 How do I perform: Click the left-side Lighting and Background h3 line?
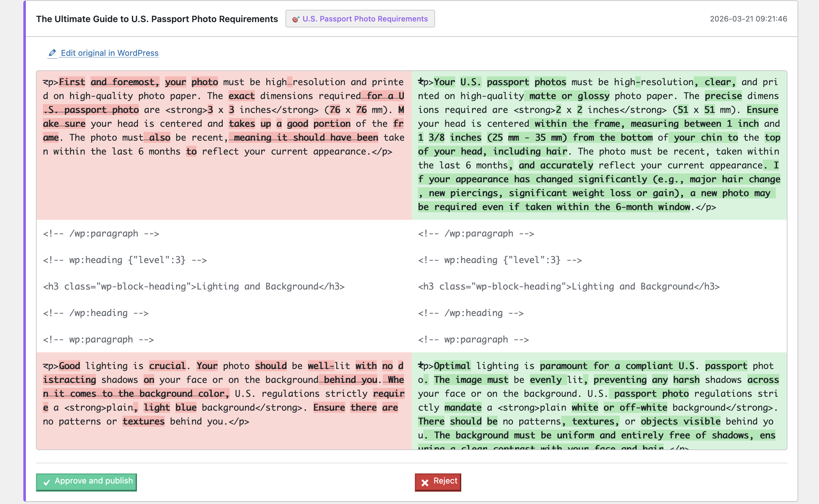tap(194, 286)
